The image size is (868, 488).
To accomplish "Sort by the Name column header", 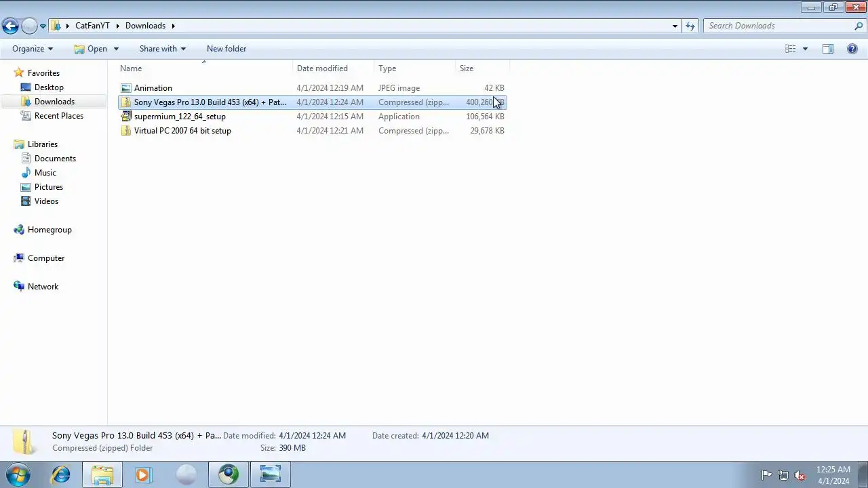I will [131, 68].
